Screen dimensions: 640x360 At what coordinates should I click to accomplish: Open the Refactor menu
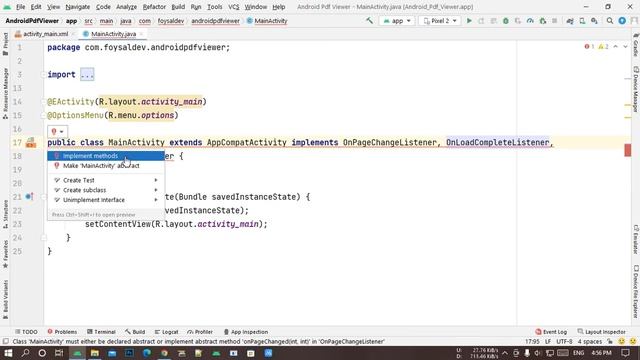(154, 7)
